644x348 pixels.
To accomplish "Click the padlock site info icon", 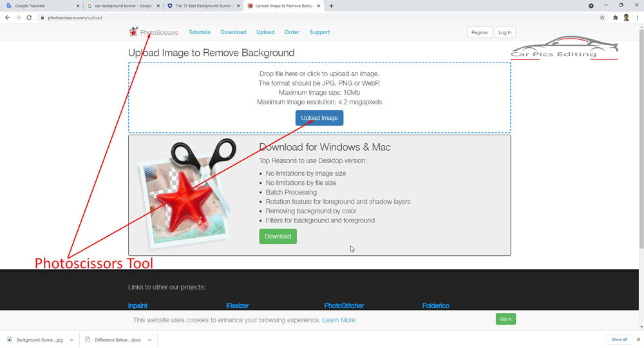I will coord(43,17).
